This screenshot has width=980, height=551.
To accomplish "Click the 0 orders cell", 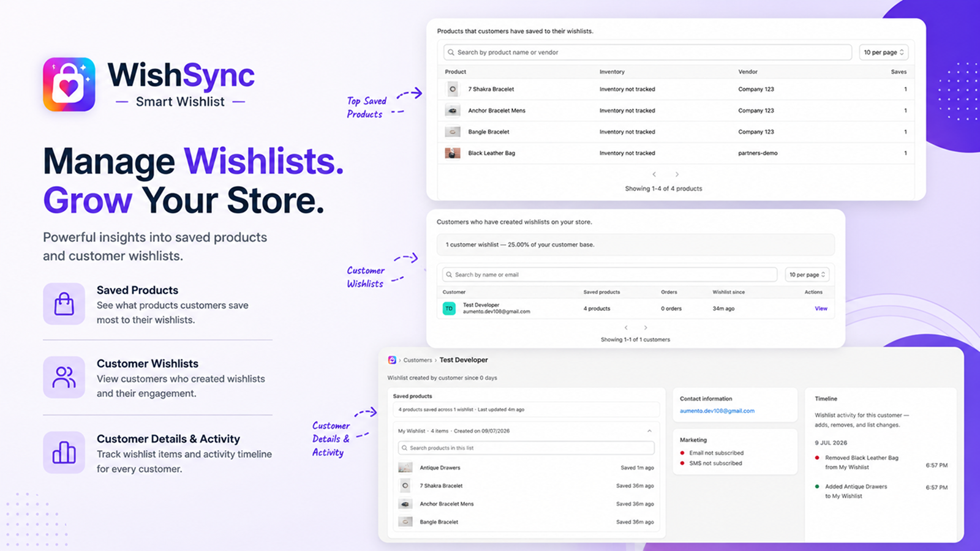I will [x=671, y=309].
